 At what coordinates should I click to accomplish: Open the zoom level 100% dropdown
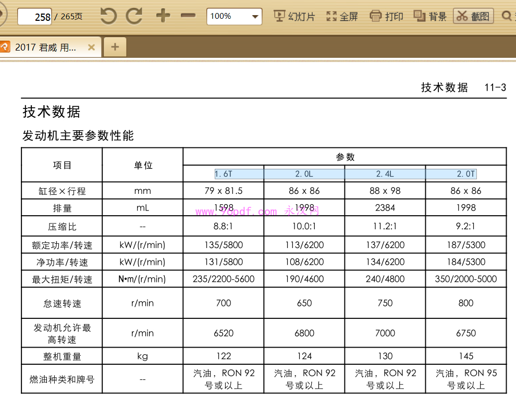coord(234,16)
